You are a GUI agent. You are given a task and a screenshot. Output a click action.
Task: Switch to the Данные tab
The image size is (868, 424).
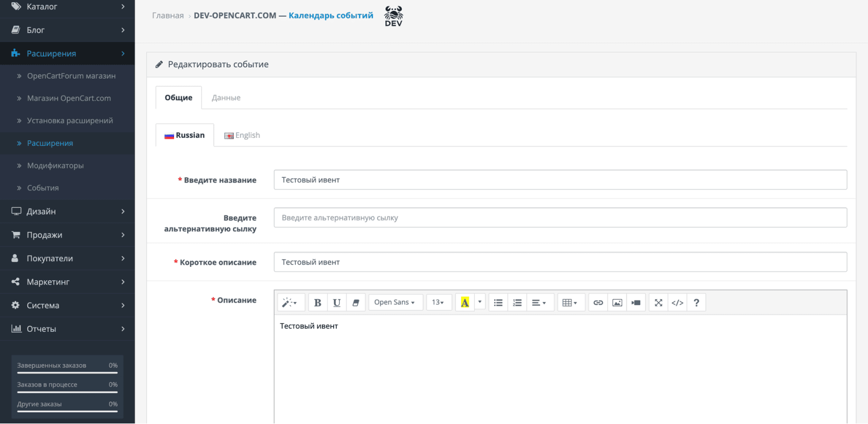(x=226, y=98)
